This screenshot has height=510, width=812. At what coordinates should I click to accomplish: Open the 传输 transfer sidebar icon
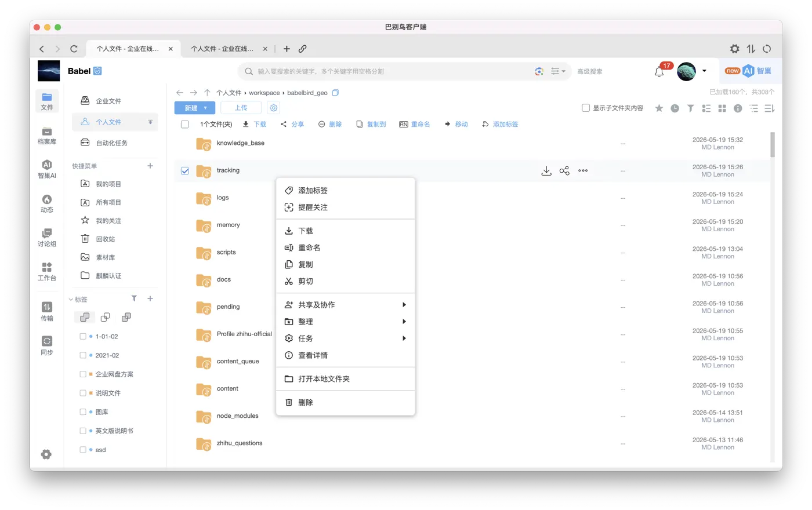(47, 312)
